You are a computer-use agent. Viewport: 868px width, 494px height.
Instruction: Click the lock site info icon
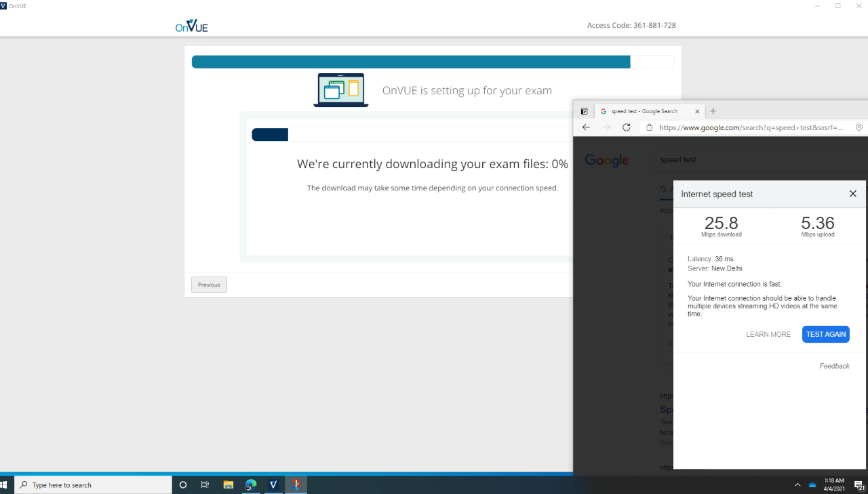[x=649, y=127]
